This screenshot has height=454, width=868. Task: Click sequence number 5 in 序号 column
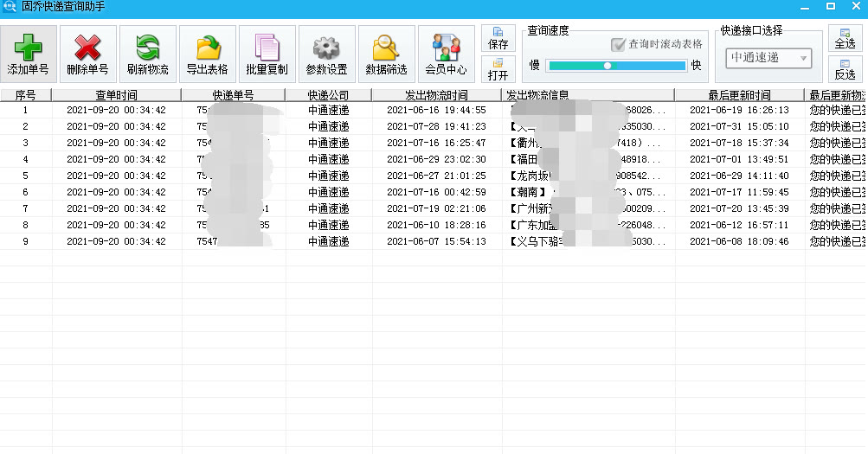click(25, 176)
